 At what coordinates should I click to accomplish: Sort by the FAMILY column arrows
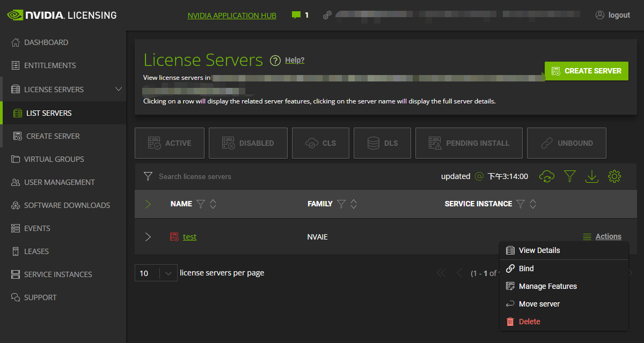[353, 204]
